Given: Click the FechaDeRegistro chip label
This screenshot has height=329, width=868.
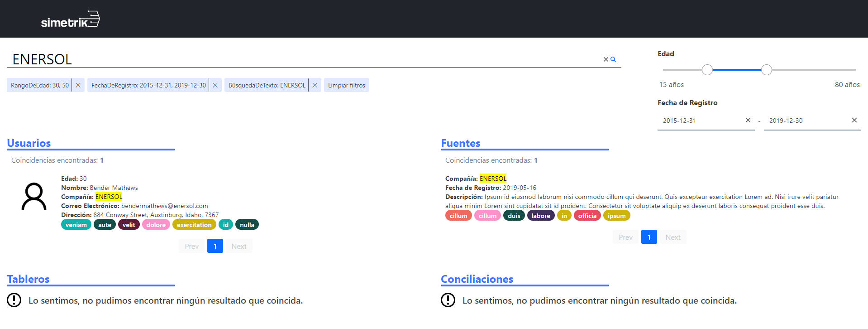Looking at the screenshot, I should point(148,85).
